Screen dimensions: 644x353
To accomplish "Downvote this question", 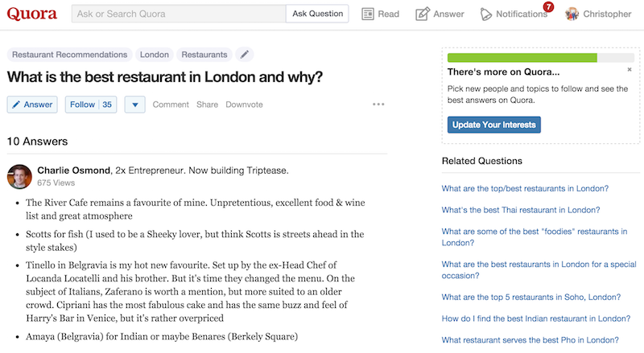I will point(244,105).
